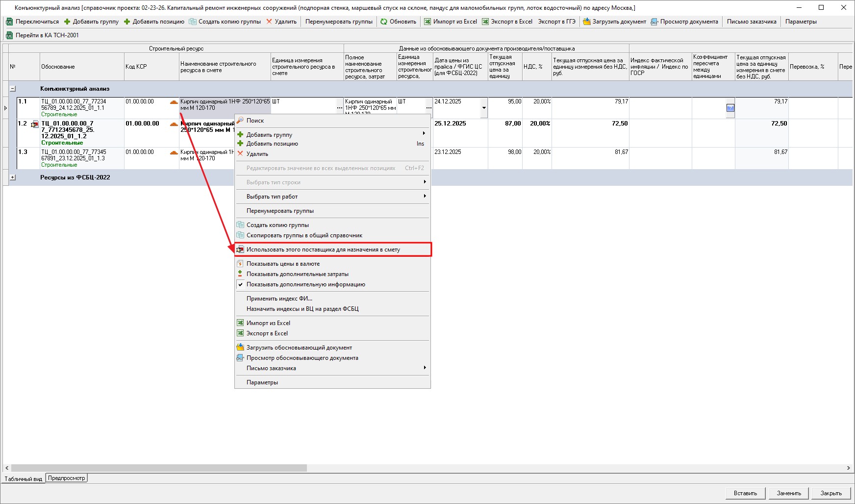
Task: Switch to the 'Предпросмотр' tab
Action: pos(67,478)
